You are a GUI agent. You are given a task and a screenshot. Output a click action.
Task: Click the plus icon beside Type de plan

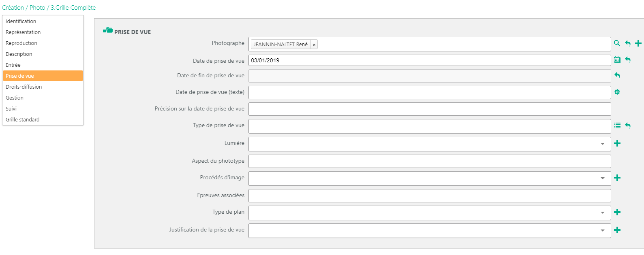617,212
